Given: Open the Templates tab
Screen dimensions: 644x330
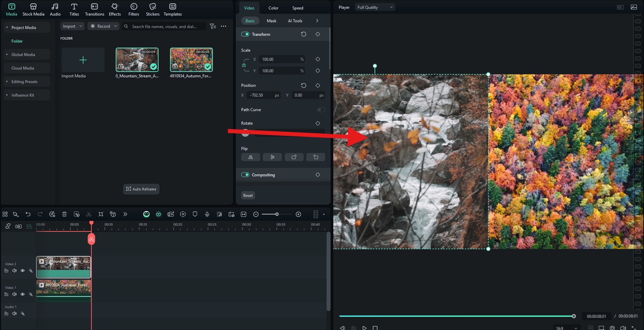Looking at the screenshot, I should coord(173,9).
